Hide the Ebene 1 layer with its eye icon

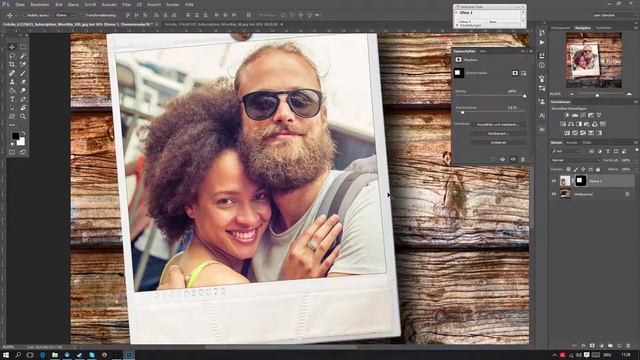[554, 181]
